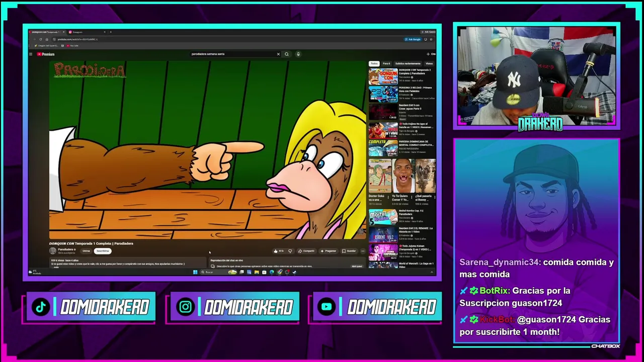Click the 'Guardar' save button
Screen dimensions: 644x362
coord(349,251)
